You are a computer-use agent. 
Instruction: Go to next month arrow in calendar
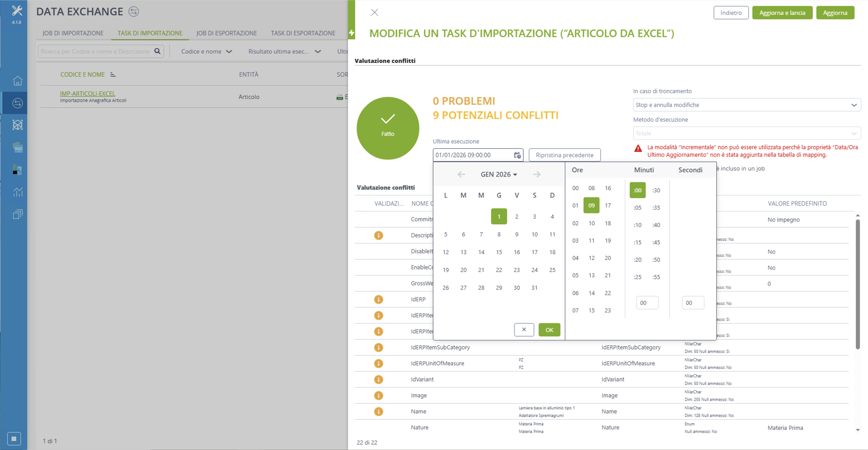(537, 174)
